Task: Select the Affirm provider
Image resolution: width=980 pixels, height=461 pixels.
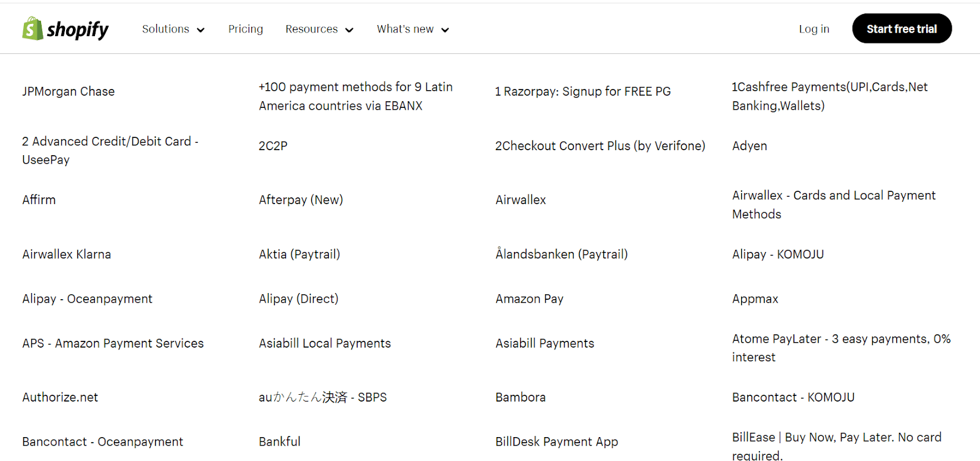Action: pyautogui.click(x=39, y=200)
